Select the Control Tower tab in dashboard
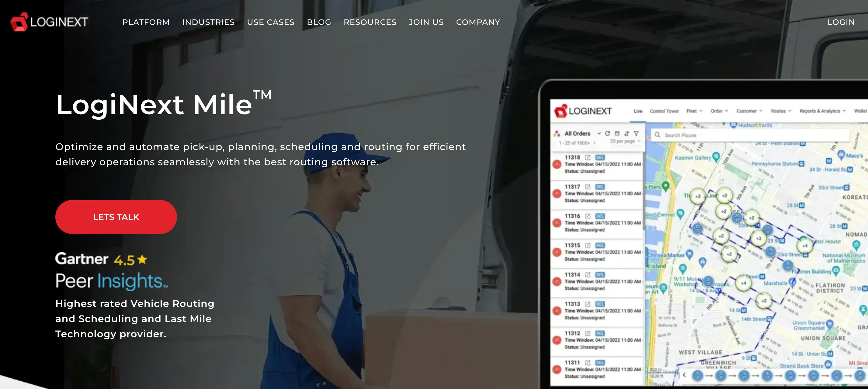Screen dimensions: 868x389 [664, 111]
